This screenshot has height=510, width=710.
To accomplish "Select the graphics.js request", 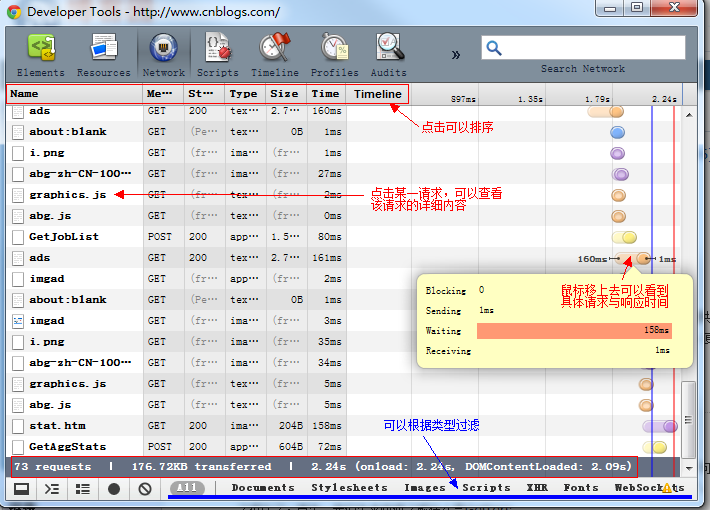I will coord(67,195).
